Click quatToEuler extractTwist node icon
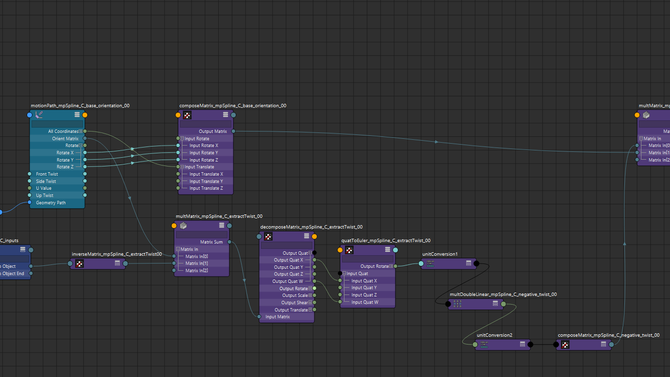Image resolution: width=670 pixels, height=377 pixels. [349, 250]
